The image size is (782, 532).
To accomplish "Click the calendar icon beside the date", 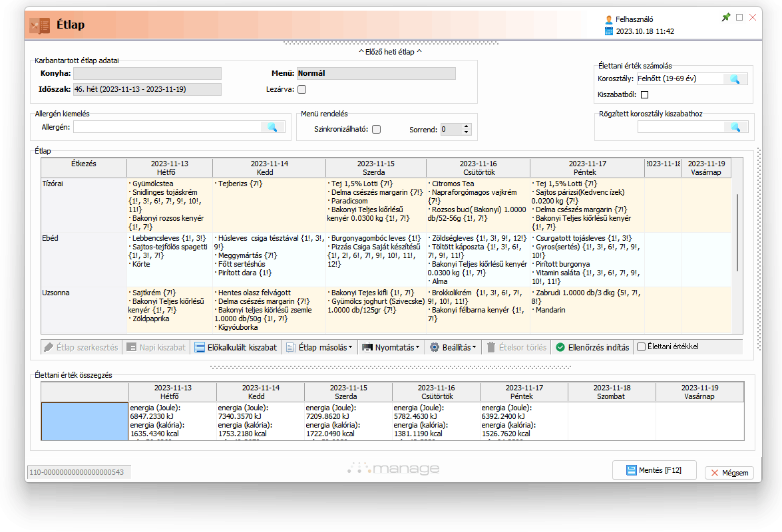I will click(x=608, y=31).
